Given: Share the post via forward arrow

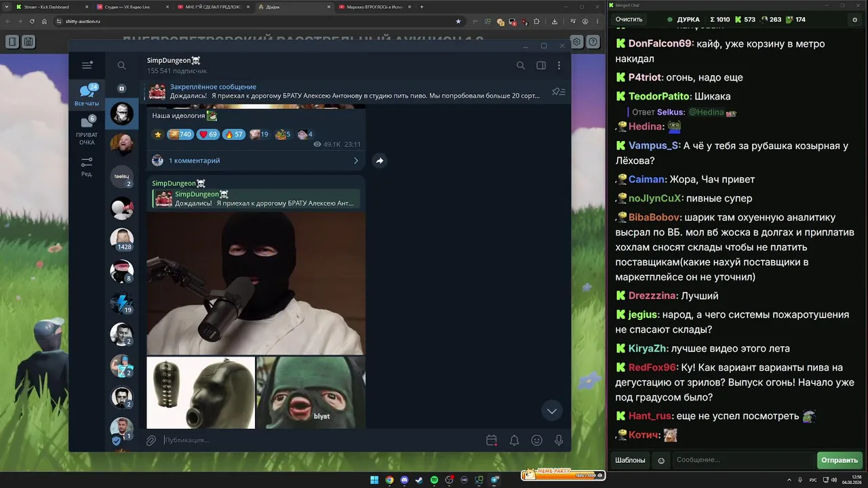Looking at the screenshot, I should click(x=380, y=161).
